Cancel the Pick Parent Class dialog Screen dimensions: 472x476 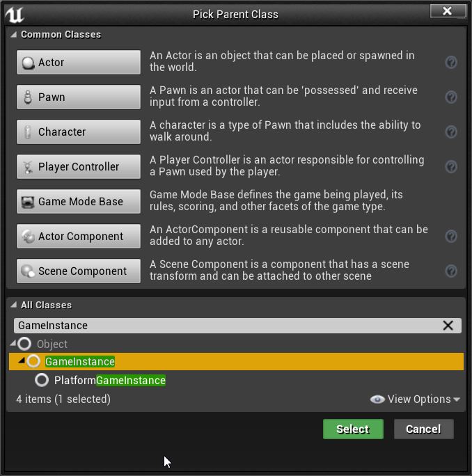(423, 429)
